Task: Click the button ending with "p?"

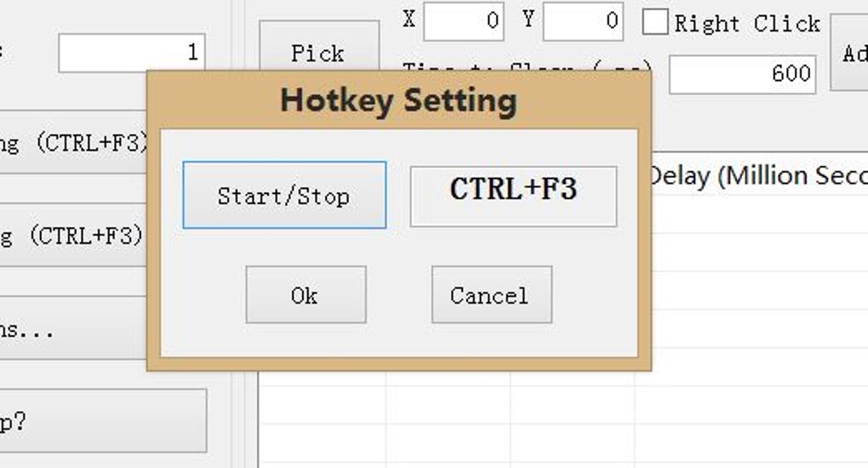Action: pyautogui.click(x=102, y=421)
